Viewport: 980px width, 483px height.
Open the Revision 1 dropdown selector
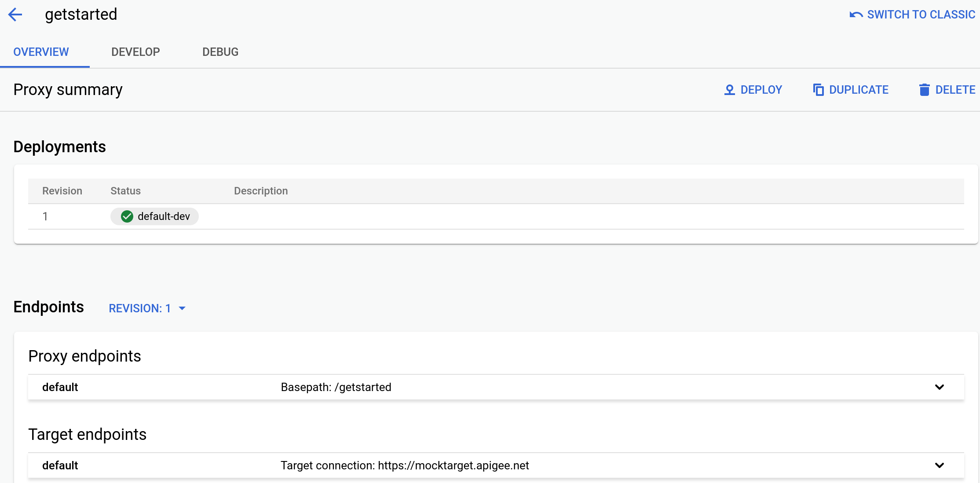tap(147, 308)
